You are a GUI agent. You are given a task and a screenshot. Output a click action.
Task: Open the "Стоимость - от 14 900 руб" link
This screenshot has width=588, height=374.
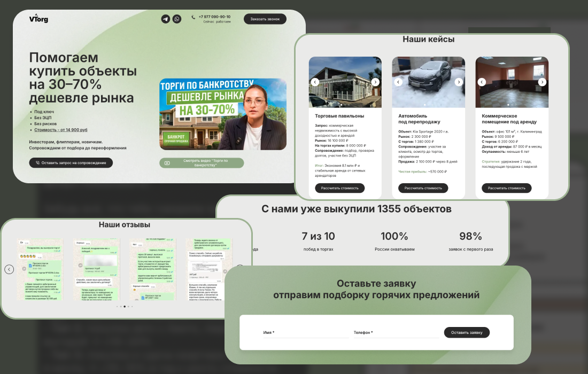pos(60,129)
